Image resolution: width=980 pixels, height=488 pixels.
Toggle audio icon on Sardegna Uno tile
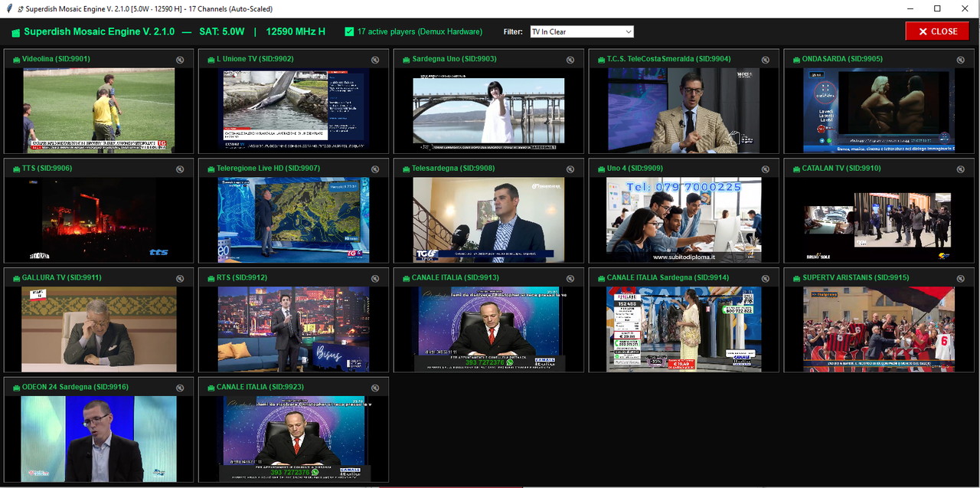(x=570, y=60)
